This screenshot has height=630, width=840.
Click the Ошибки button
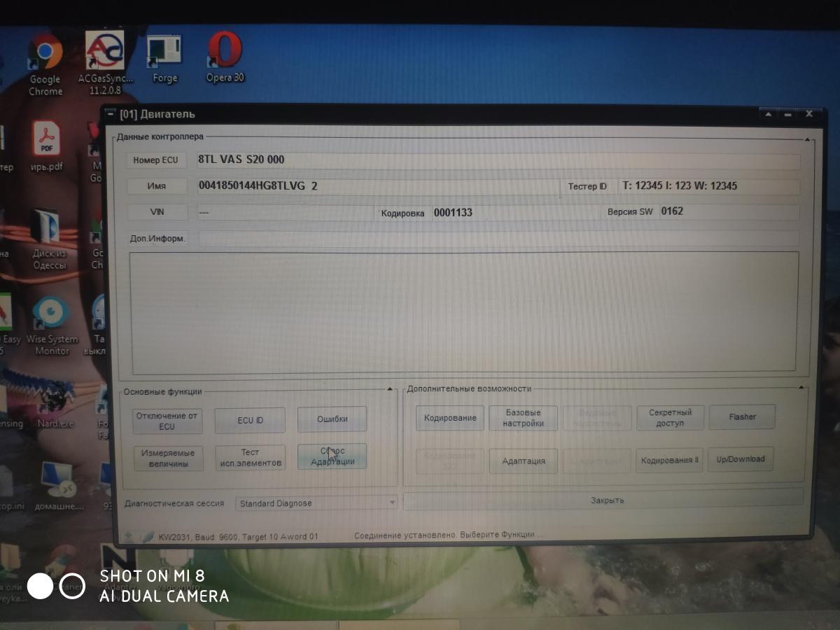(332, 419)
